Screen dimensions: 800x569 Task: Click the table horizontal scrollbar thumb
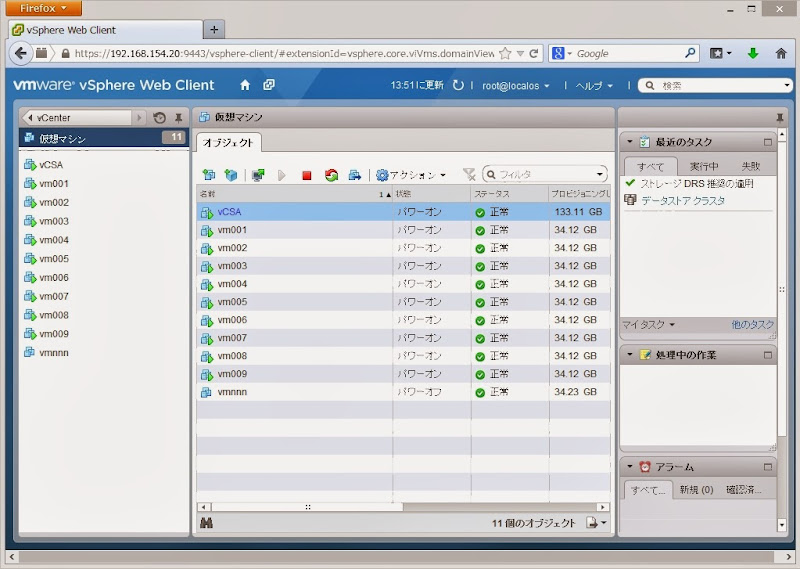[x=307, y=507]
